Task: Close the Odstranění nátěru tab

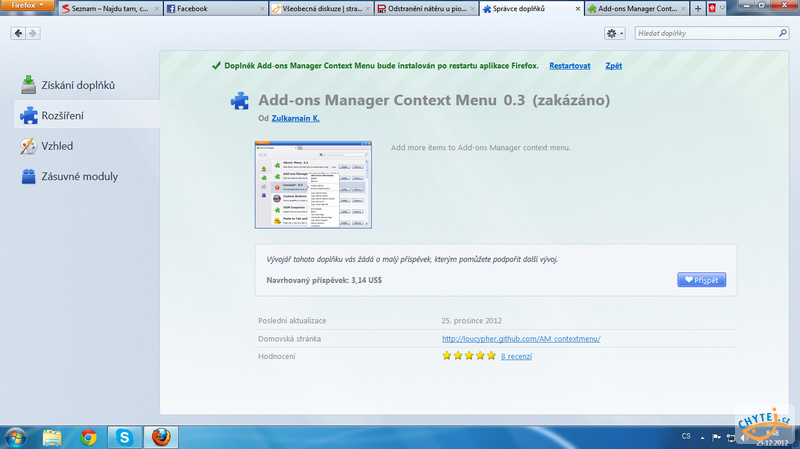Action: (472, 9)
